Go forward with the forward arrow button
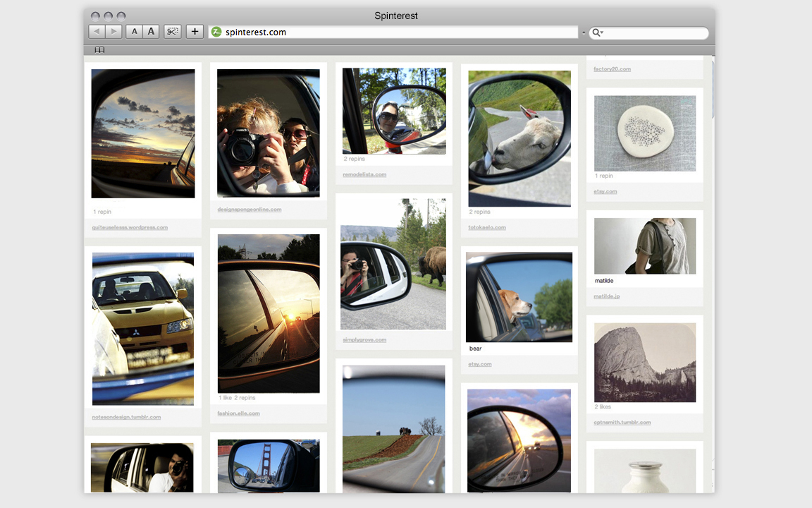The width and height of the screenshot is (812, 508). tap(114, 32)
